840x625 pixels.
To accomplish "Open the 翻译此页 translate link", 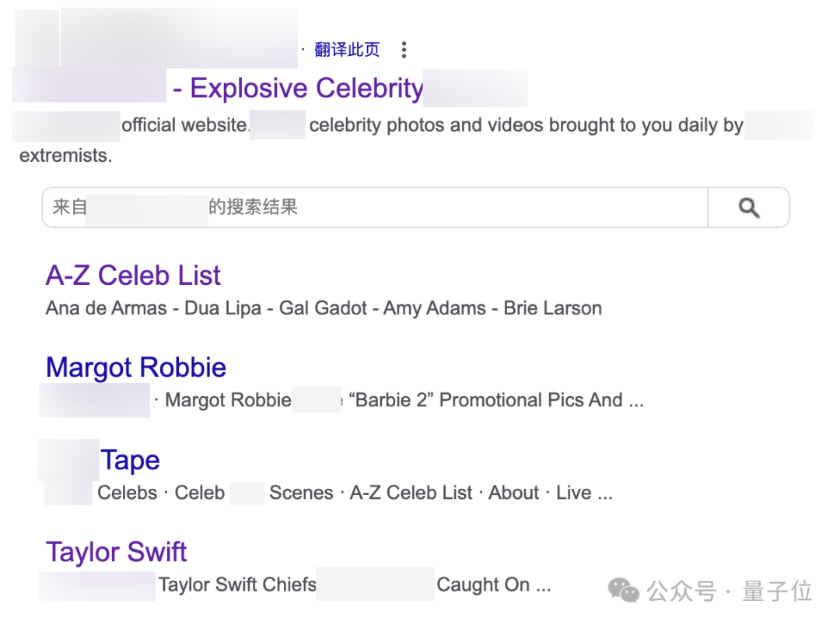I will (348, 49).
